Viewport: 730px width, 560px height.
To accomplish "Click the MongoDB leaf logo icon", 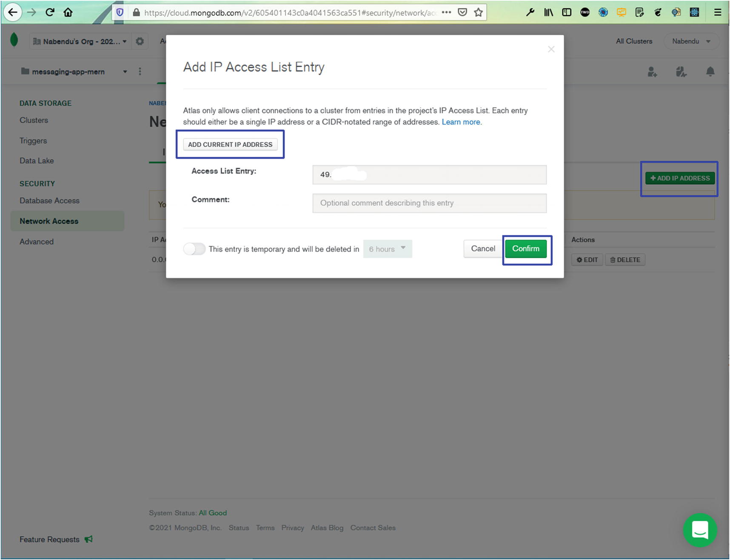I will 14,40.
